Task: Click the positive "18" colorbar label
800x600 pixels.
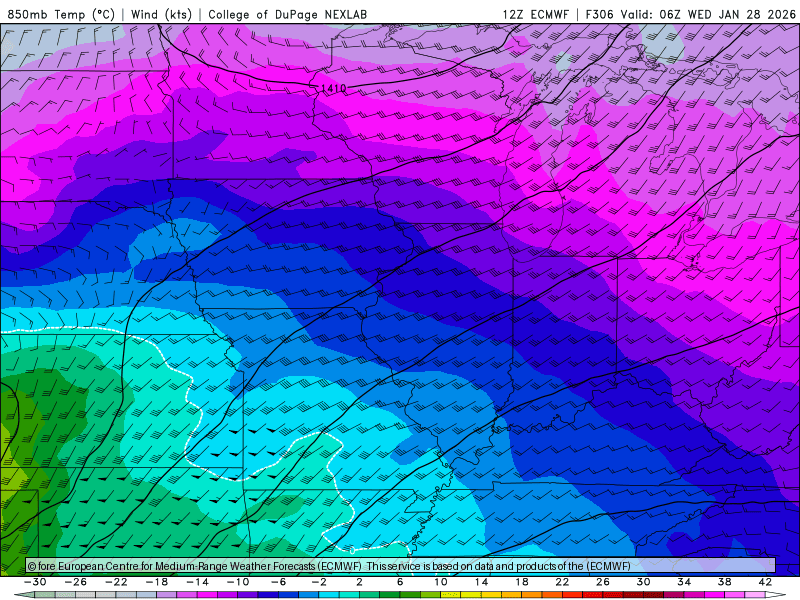Action: pos(521,582)
